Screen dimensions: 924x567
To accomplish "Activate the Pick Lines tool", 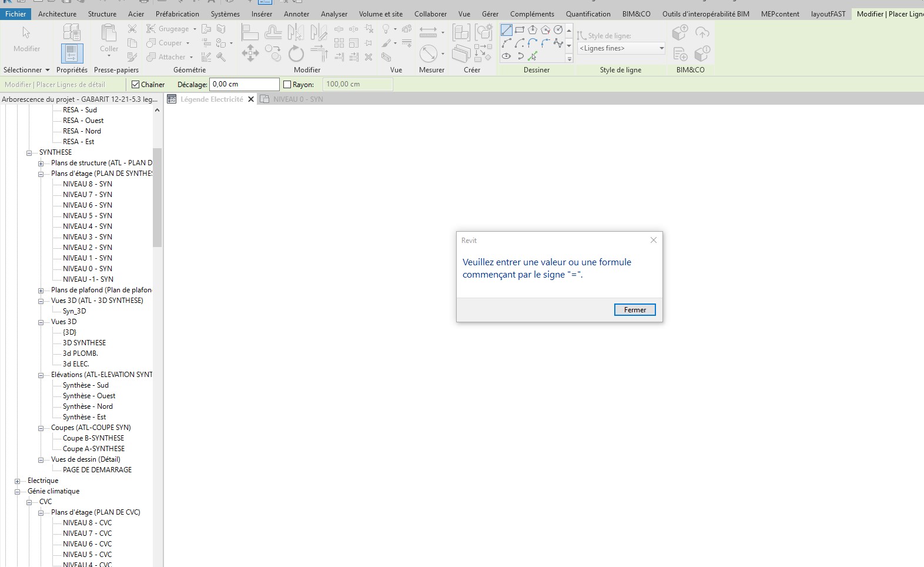I will pos(533,56).
